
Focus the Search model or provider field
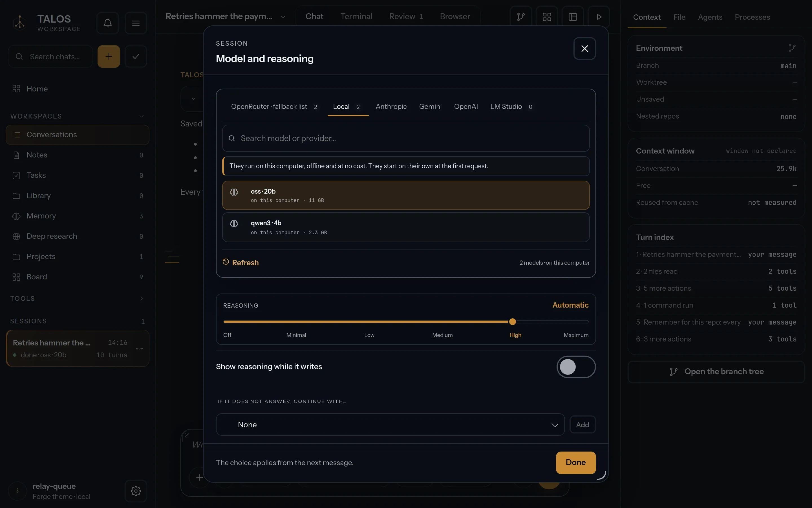(406, 138)
